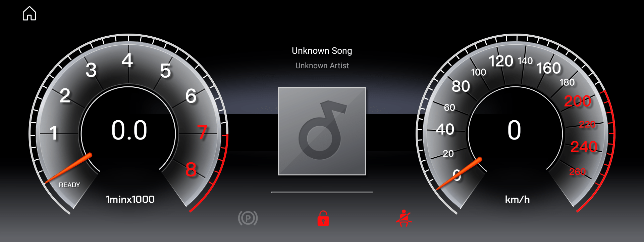644x242 pixels.
Task: Select the Unknown Artist label
Action: [x=322, y=66]
